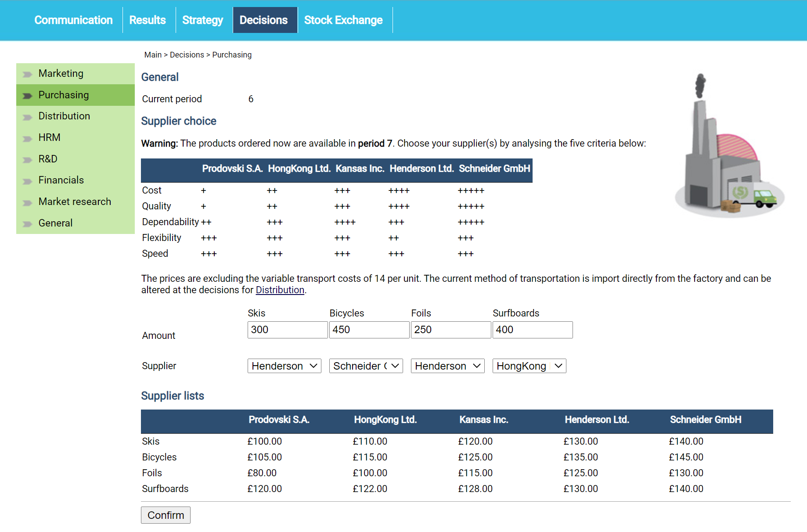The image size is (807, 532).
Task: Click the Foils amount input field
Action: tap(450, 330)
